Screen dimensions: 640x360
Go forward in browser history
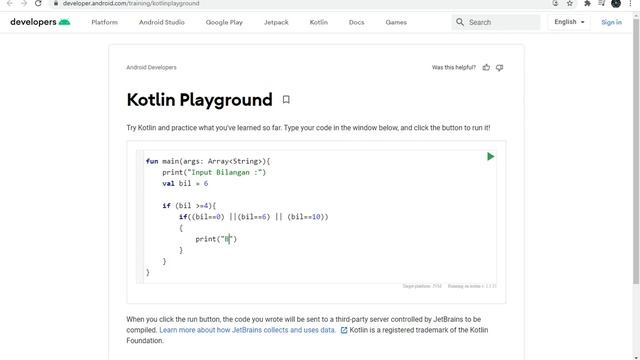pos(24,3)
